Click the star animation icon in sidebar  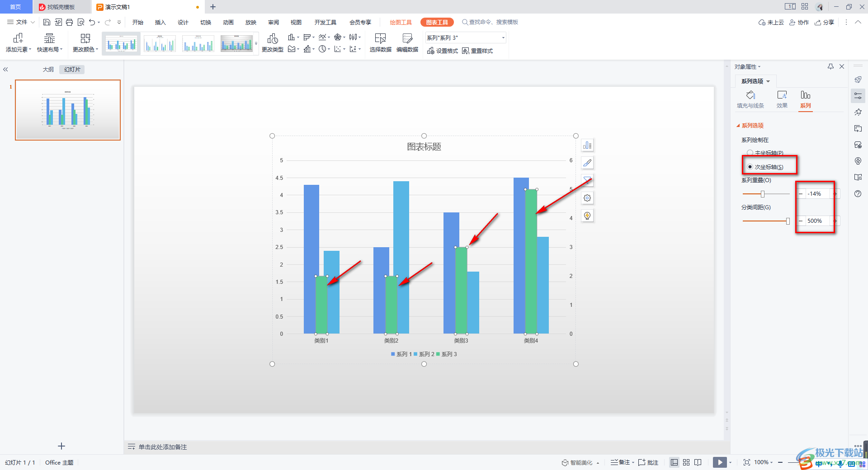[x=858, y=112]
